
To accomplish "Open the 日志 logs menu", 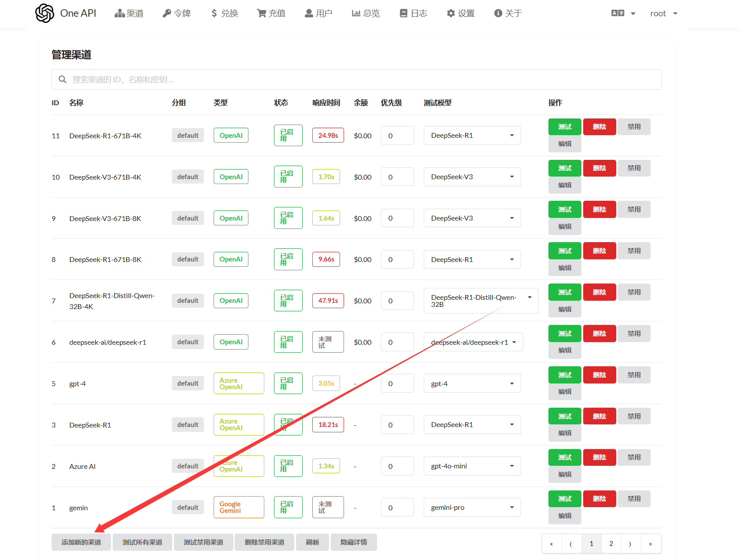I will pyautogui.click(x=413, y=13).
